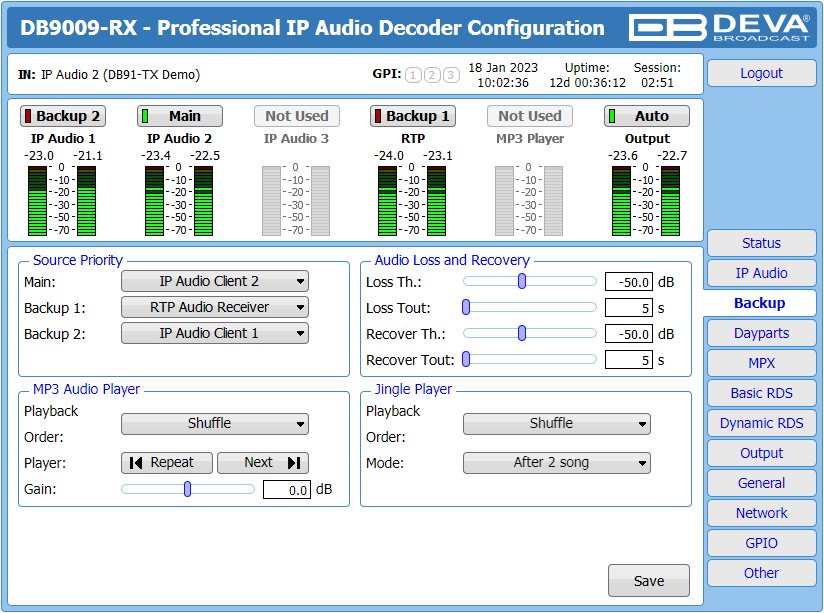Click the Gain dB value field
The height and width of the screenshot is (613, 824).
pos(287,489)
